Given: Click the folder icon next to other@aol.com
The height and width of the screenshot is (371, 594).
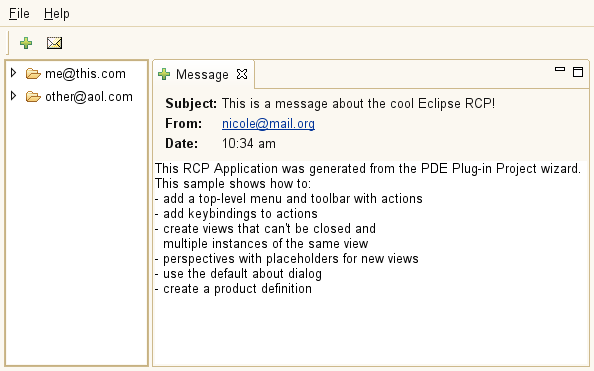Looking at the screenshot, I should click(33, 97).
